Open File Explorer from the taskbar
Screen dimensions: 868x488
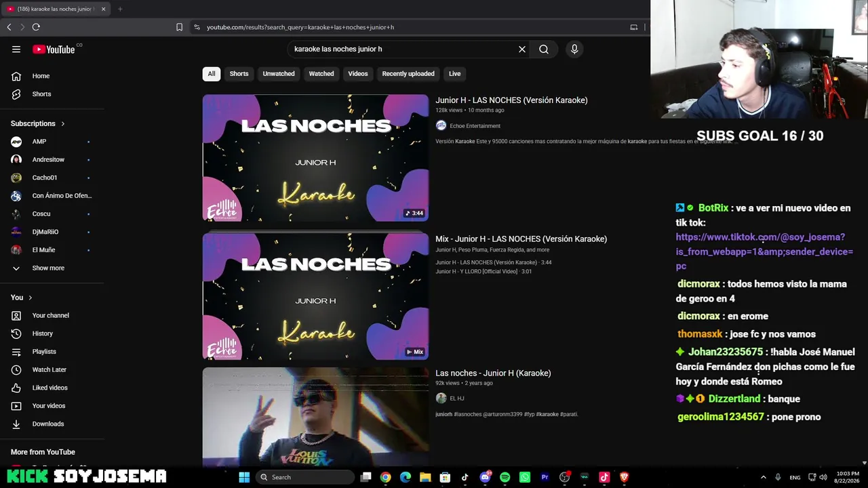(425, 477)
